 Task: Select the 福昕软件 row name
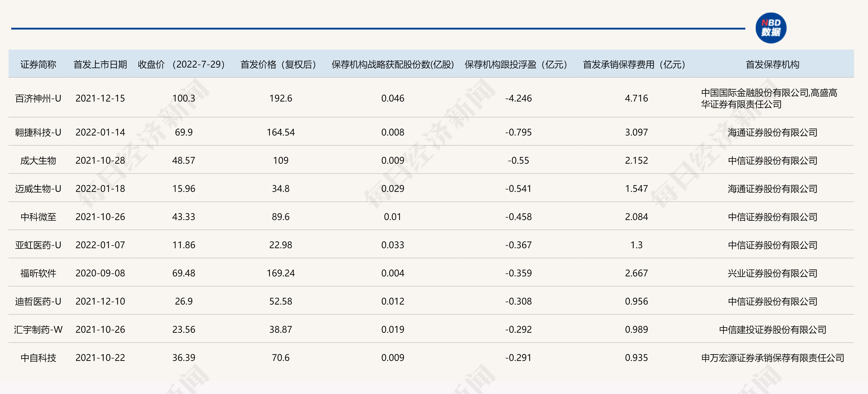[x=38, y=273]
